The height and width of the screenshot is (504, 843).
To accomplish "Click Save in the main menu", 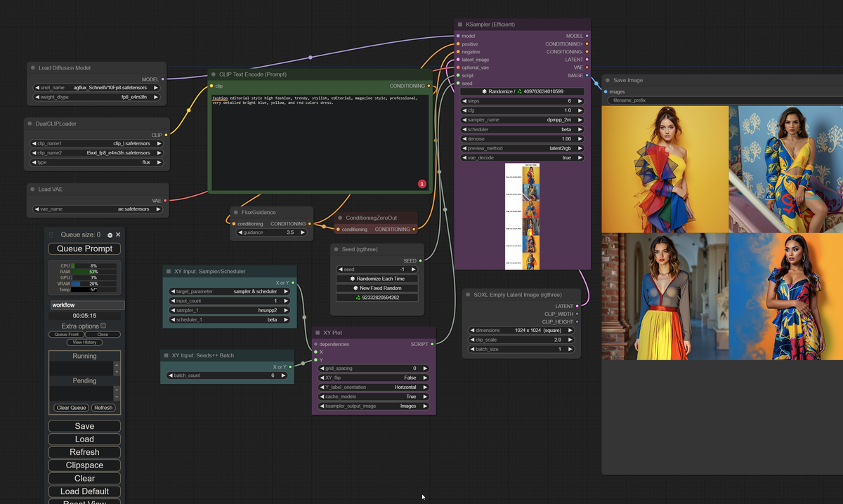I will click(x=84, y=426).
